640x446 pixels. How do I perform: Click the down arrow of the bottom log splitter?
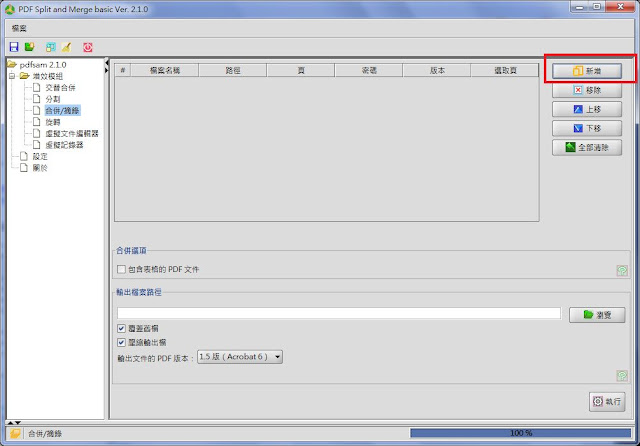click(18, 423)
